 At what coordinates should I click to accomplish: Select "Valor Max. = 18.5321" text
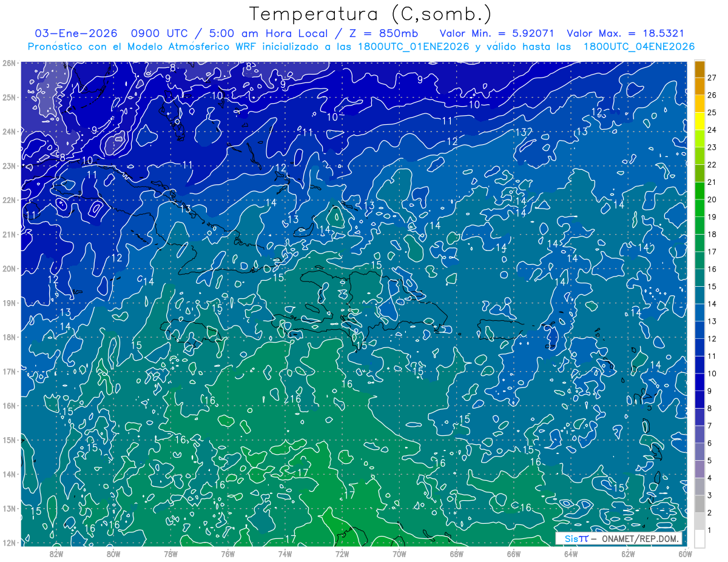coord(625,33)
